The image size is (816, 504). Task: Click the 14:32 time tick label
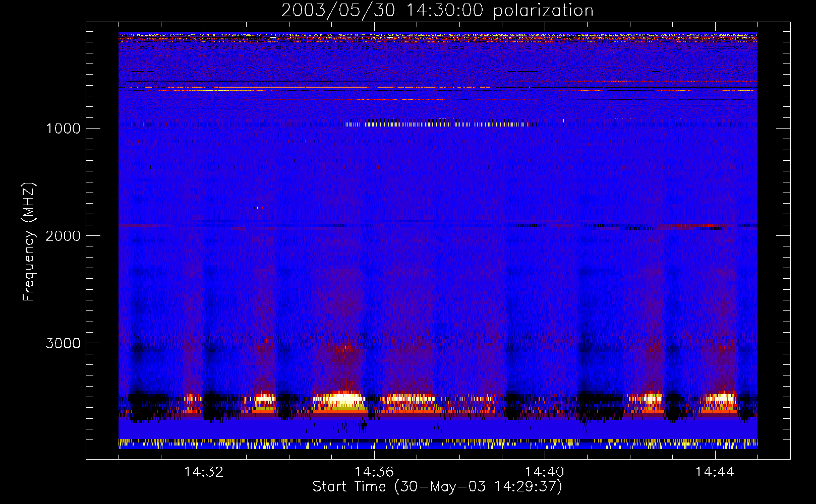[x=204, y=472]
